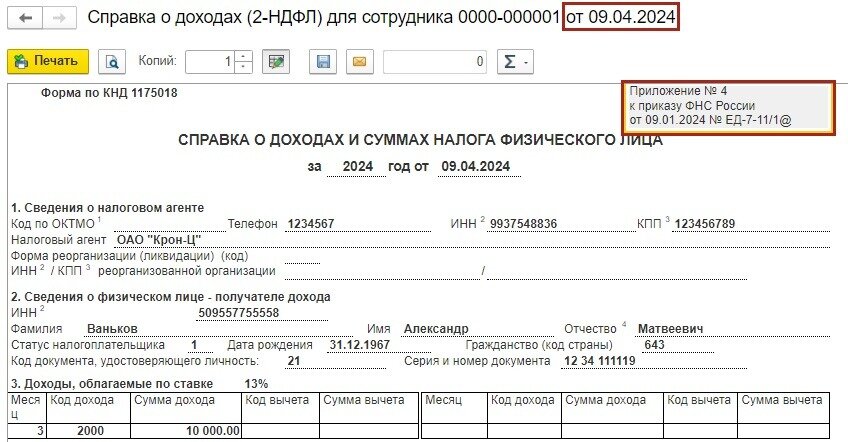Click the Форма по КНД 1175018 text

109,93
